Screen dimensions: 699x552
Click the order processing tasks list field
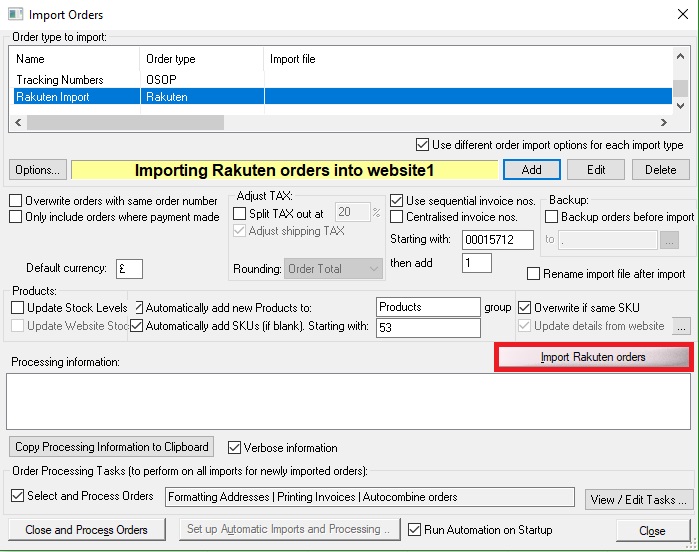(370, 497)
